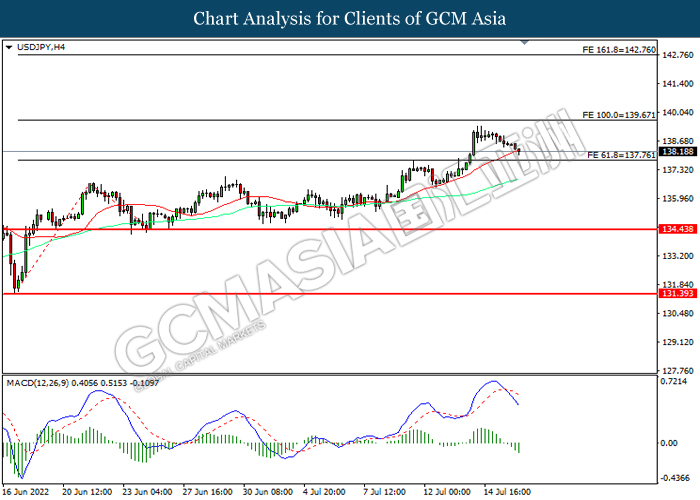Click the chart shift triangle marker at top
The image size is (700, 500).
click(525, 43)
